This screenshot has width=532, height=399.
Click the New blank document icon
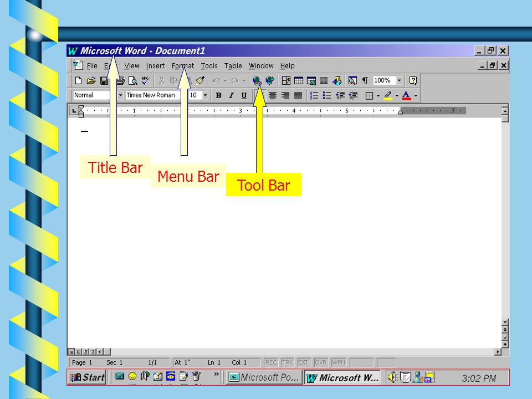[x=78, y=81]
